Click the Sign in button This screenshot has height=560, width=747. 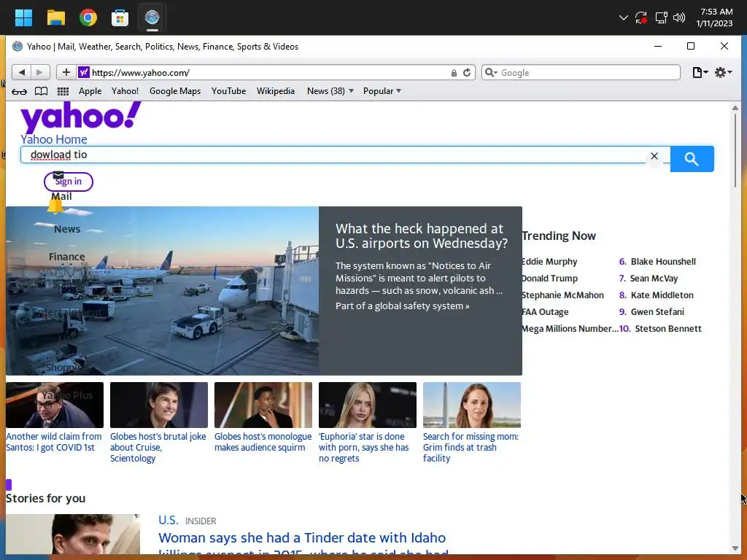point(68,182)
